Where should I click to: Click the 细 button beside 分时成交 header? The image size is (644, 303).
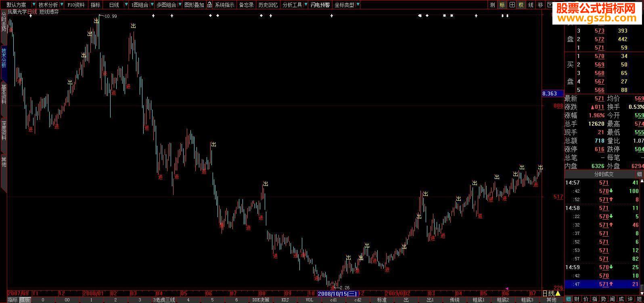click(639, 174)
